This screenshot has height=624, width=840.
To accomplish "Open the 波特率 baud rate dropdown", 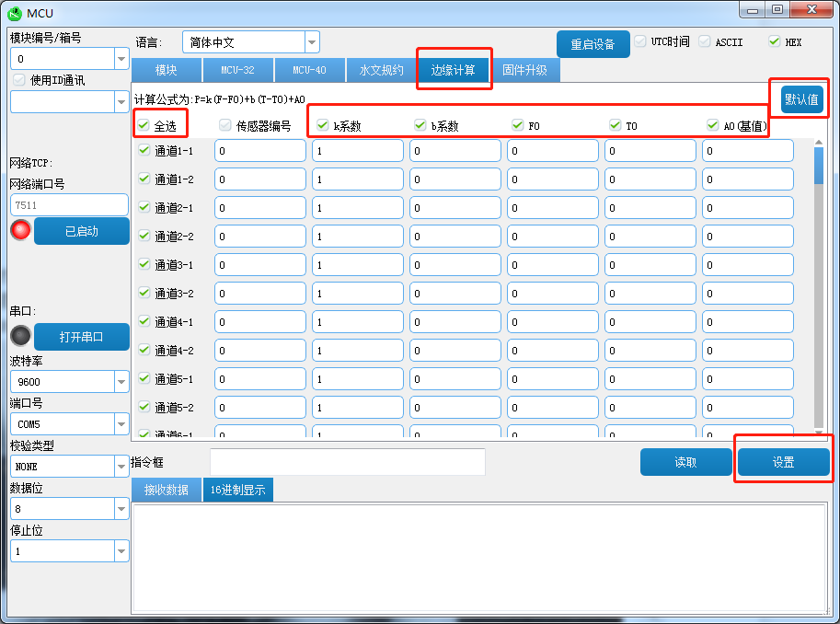I will (121, 381).
